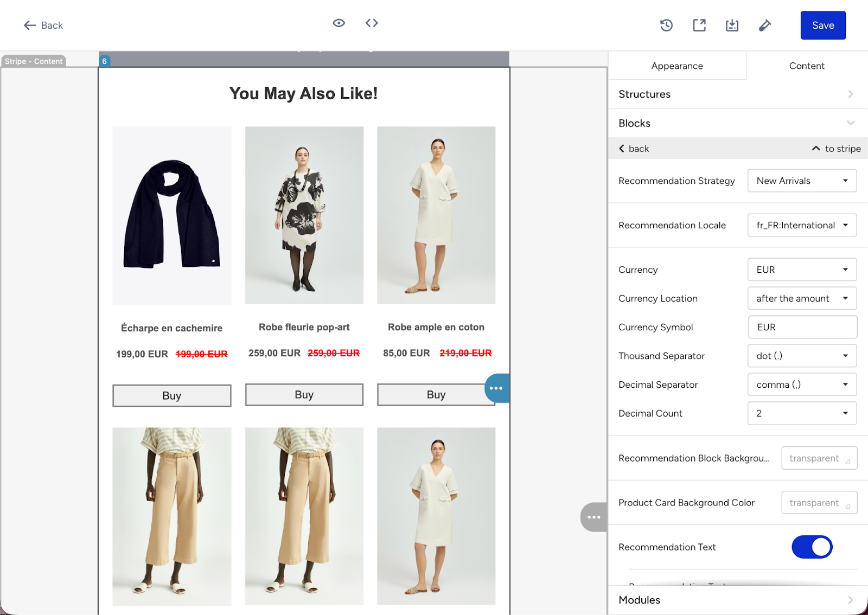Disable the Recommendation Text toggle
This screenshot has height=615, width=868.
tap(812, 547)
